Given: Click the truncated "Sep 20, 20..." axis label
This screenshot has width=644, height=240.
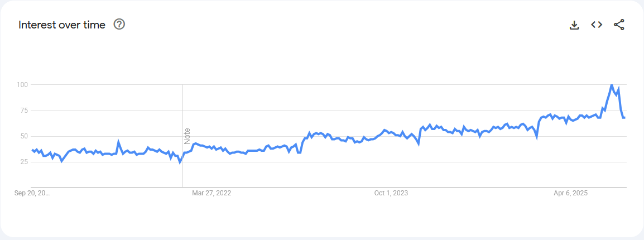Looking at the screenshot, I should pyautogui.click(x=32, y=194).
